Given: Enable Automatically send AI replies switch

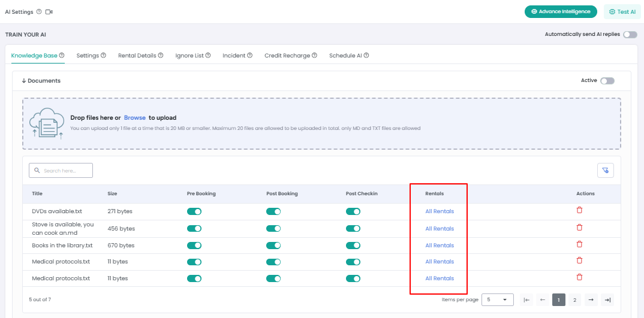Looking at the screenshot, I should (x=630, y=35).
